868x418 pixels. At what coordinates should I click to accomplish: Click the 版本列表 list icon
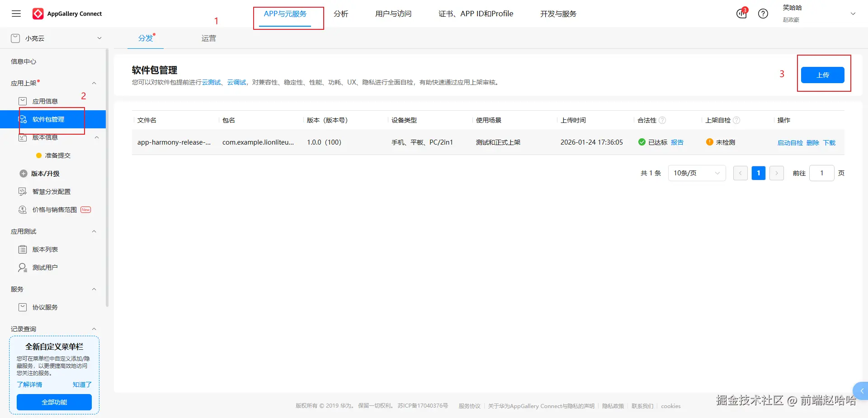click(x=22, y=249)
